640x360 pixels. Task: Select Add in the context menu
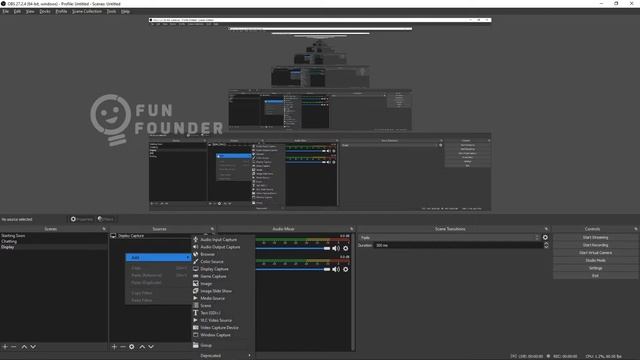click(x=158, y=258)
